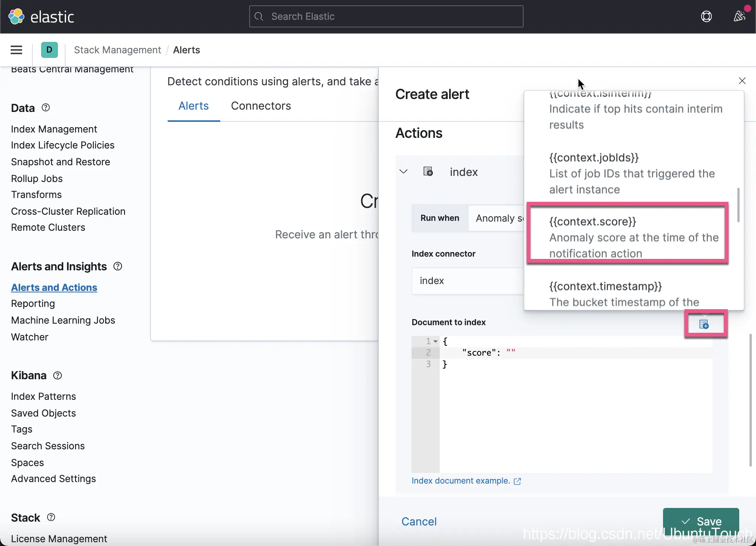Click the help icon next to Kibana

(x=58, y=375)
